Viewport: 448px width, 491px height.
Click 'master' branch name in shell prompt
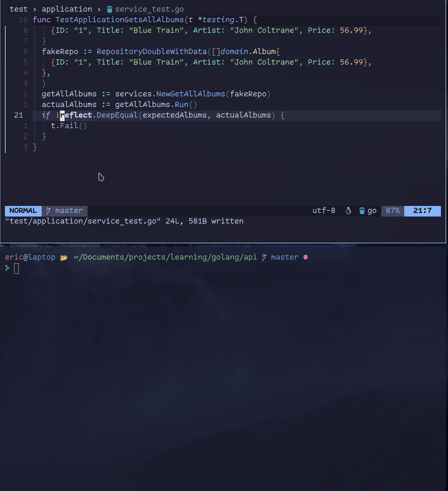pos(285,257)
